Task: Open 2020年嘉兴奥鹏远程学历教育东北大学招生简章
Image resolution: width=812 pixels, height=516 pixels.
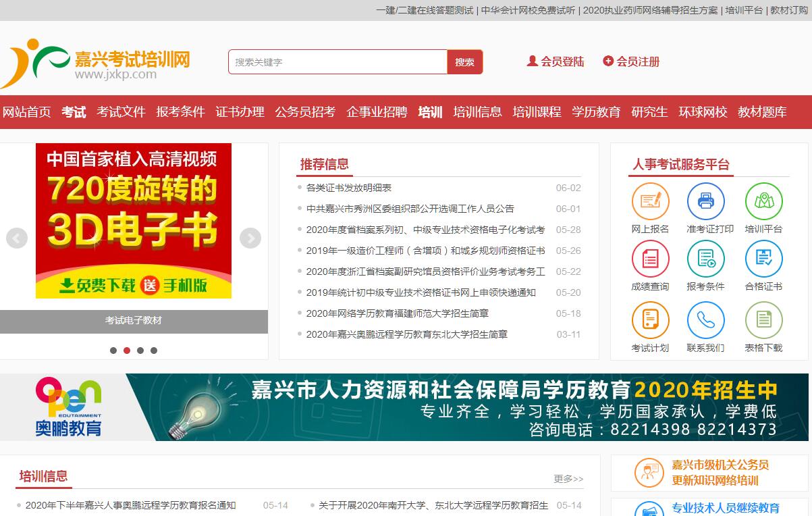Action: (x=407, y=334)
